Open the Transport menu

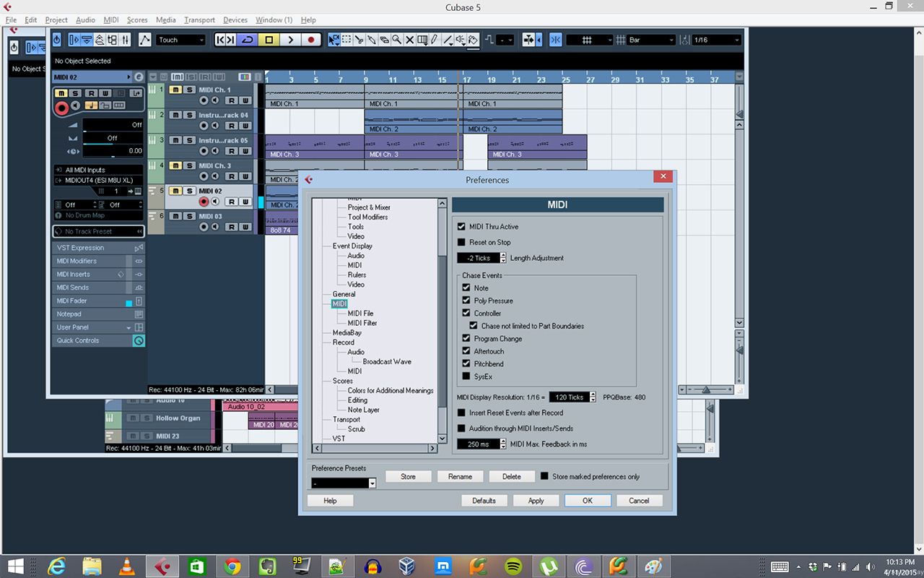[199, 20]
